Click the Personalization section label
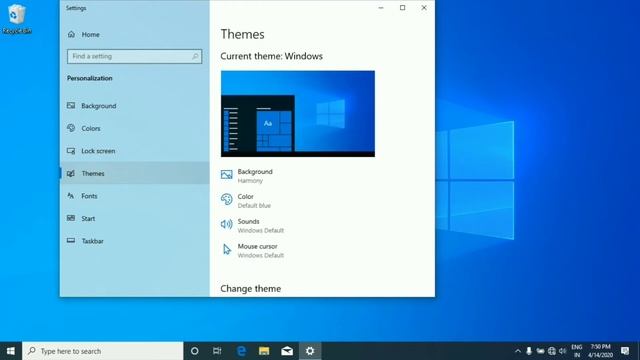This screenshot has height=360, width=640. click(90, 78)
